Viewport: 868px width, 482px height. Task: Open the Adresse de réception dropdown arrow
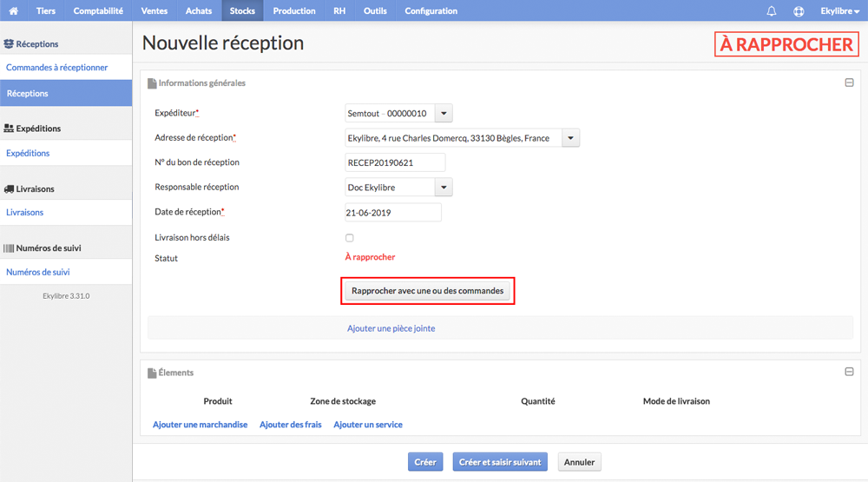570,138
